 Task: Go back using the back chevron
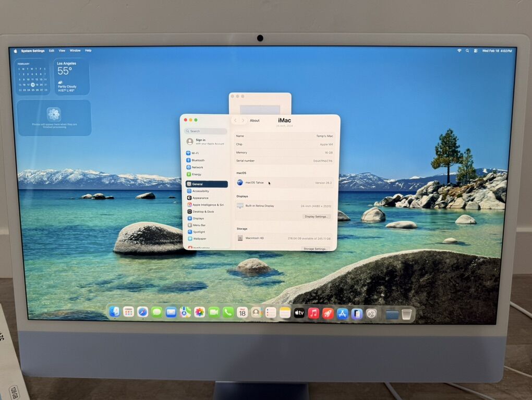[x=235, y=121]
